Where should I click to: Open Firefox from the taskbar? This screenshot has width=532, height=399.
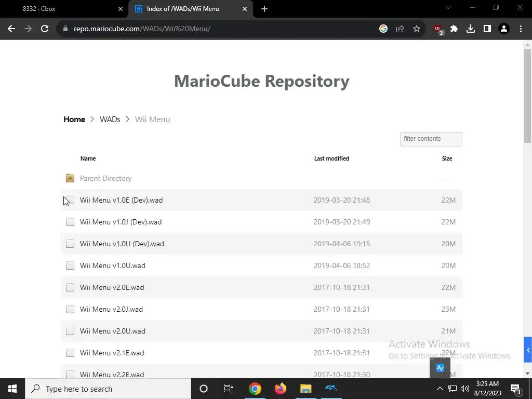click(280, 389)
